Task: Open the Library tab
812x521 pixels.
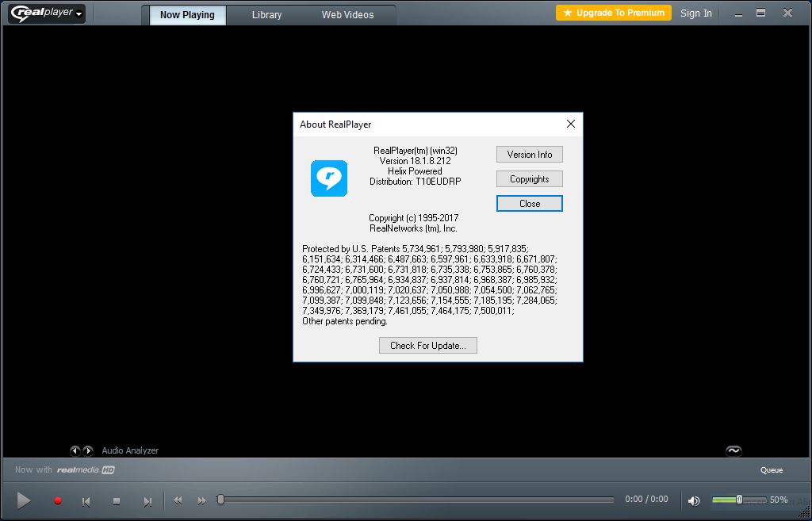Action: pos(266,15)
